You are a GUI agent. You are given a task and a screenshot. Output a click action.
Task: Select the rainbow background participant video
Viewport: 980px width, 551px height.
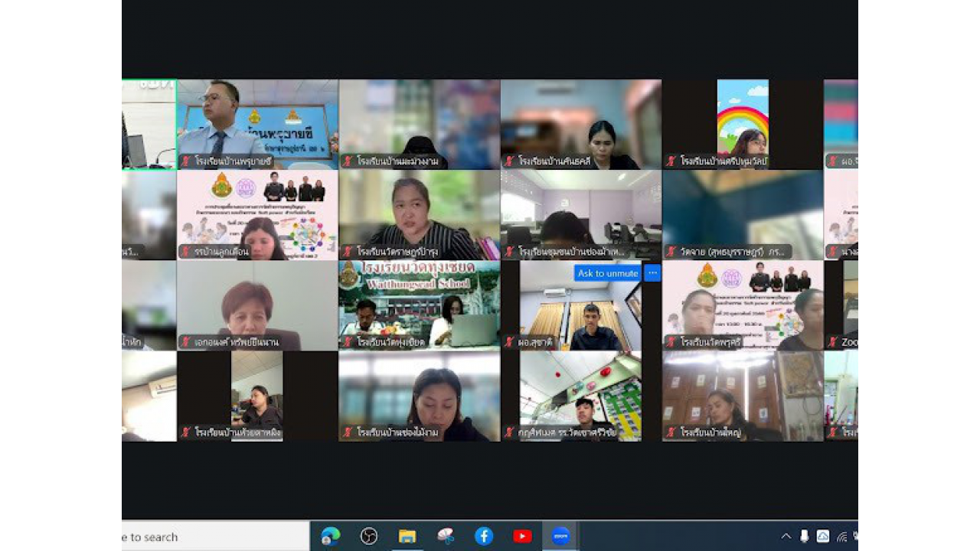pyautogui.click(x=743, y=122)
